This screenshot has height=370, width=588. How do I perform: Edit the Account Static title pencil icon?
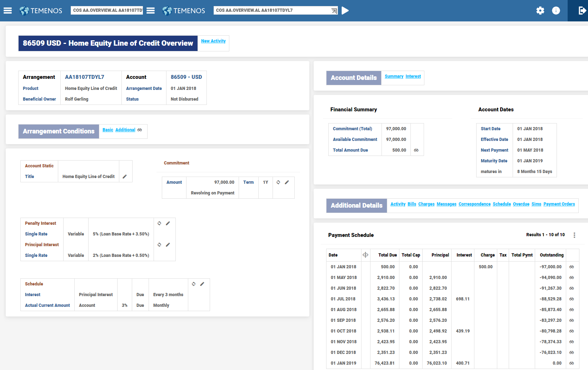coord(125,177)
